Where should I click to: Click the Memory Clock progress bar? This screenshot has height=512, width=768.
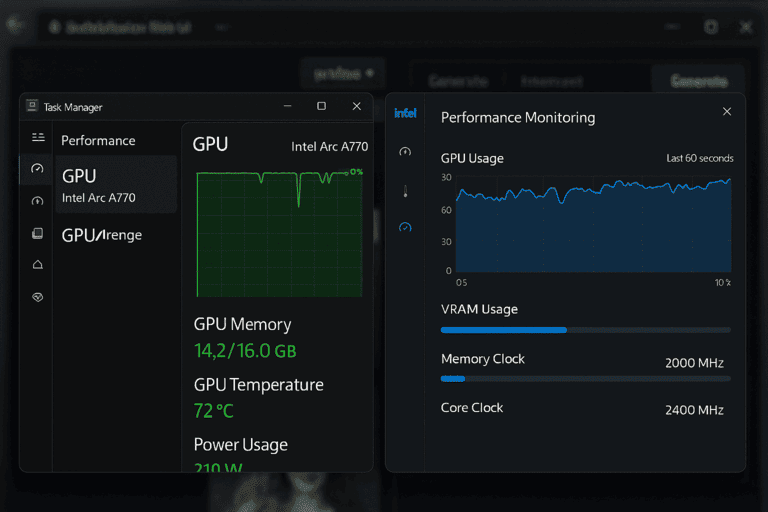[586, 379]
